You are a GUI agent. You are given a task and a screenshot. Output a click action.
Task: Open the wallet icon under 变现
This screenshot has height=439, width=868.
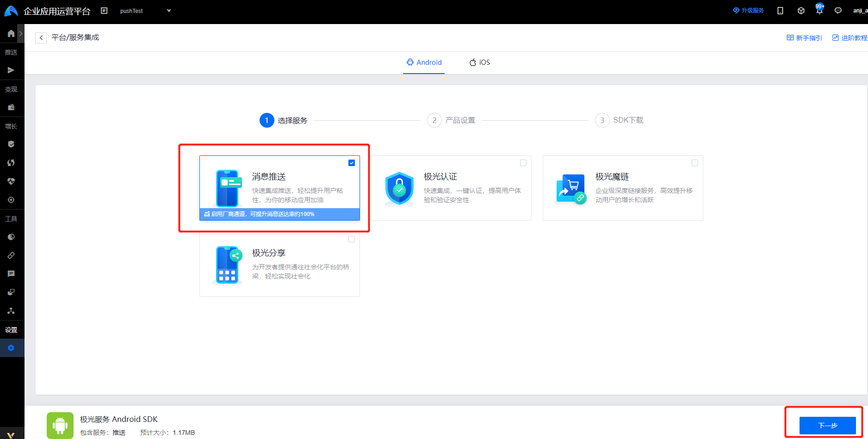click(11, 107)
